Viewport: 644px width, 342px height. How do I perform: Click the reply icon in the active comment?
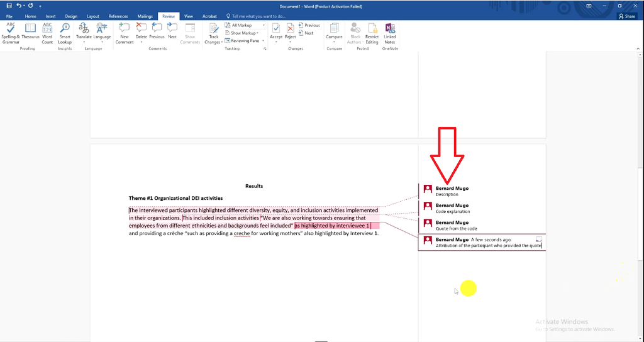click(x=539, y=239)
